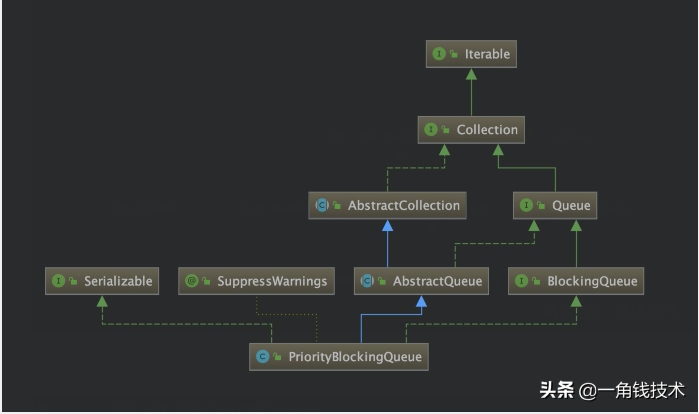
Task: Click the green visibility lock icon on PriorityBlockingQueue
Action: click(x=277, y=357)
